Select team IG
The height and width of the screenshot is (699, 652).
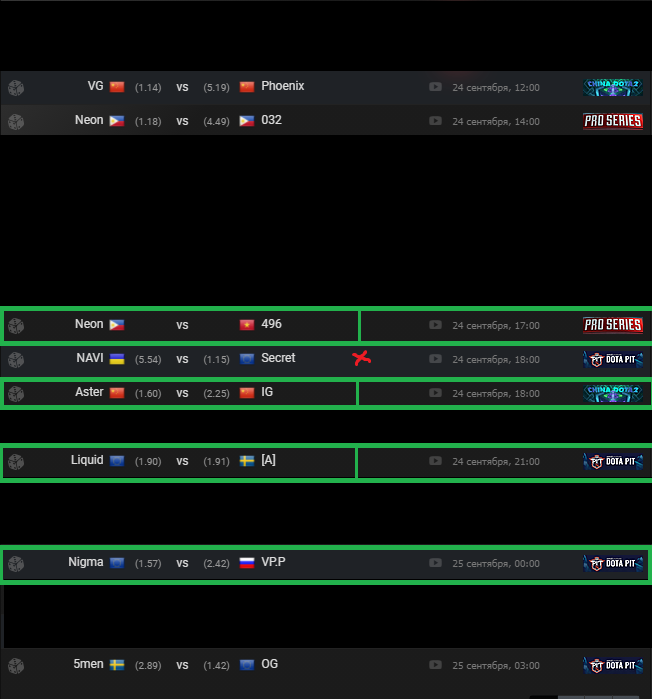click(267, 392)
